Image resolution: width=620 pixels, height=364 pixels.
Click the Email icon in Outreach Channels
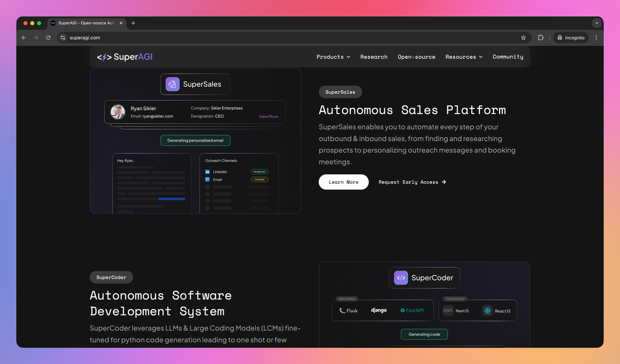208,180
